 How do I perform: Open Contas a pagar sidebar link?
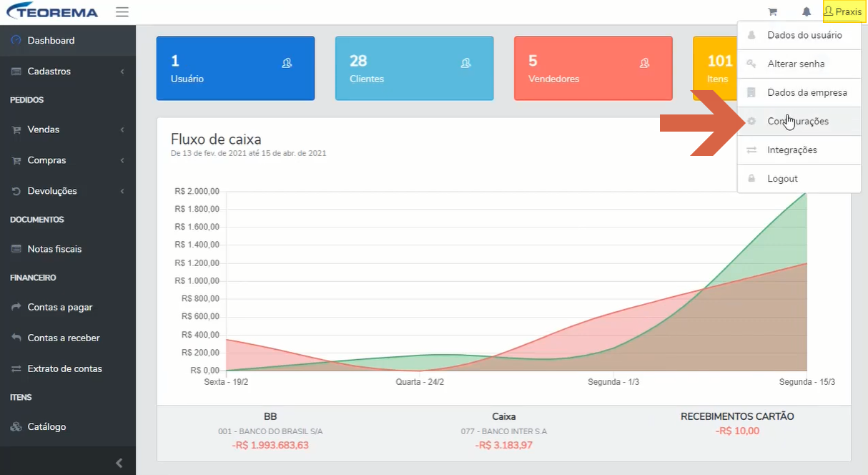(68, 307)
